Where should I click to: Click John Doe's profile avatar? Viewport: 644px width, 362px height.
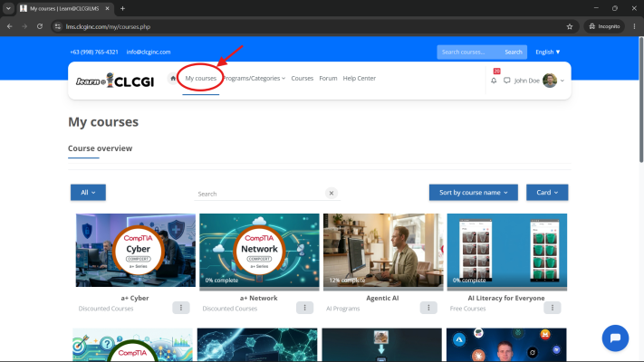click(x=550, y=81)
